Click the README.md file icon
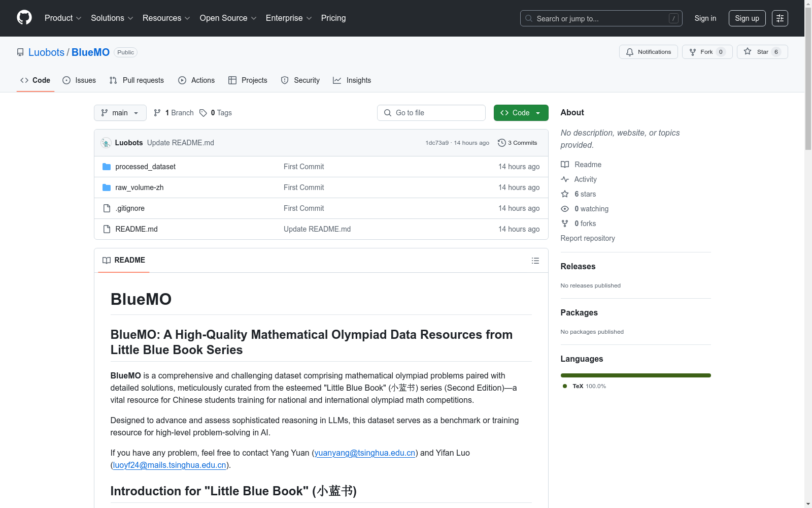Image resolution: width=812 pixels, height=508 pixels. pyautogui.click(x=107, y=229)
